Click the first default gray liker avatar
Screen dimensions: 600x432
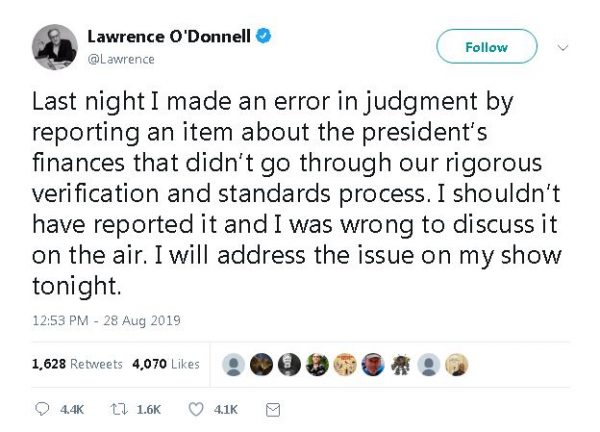pos(233,365)
